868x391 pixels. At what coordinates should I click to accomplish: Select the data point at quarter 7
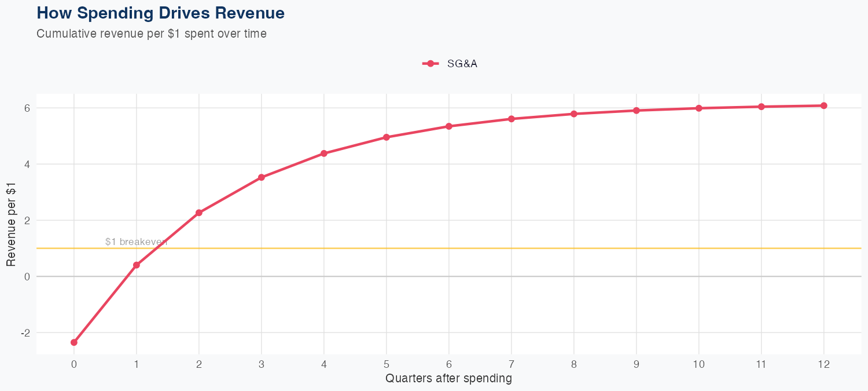click(x=512, y=119)
